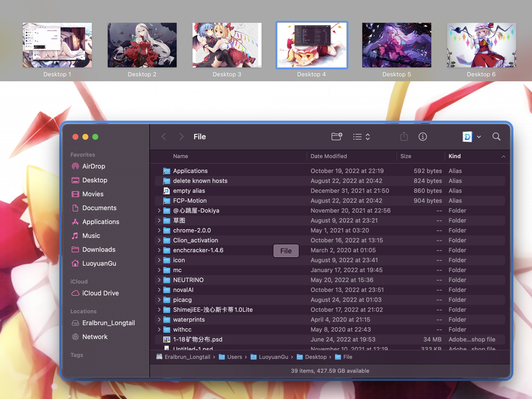Click the New Folder toolbar icon
Screen dimensions: 532x399
tap(337, 137)
